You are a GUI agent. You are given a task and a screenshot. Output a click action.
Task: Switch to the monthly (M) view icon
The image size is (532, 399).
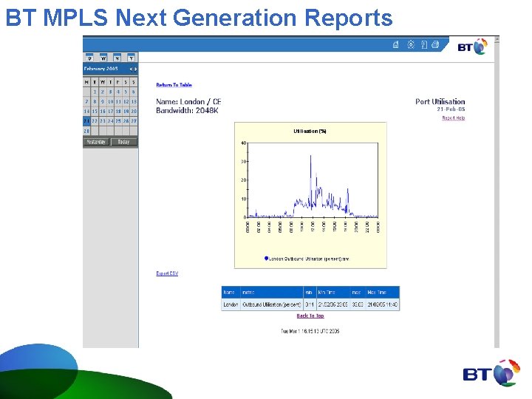(x=117, y=58)
